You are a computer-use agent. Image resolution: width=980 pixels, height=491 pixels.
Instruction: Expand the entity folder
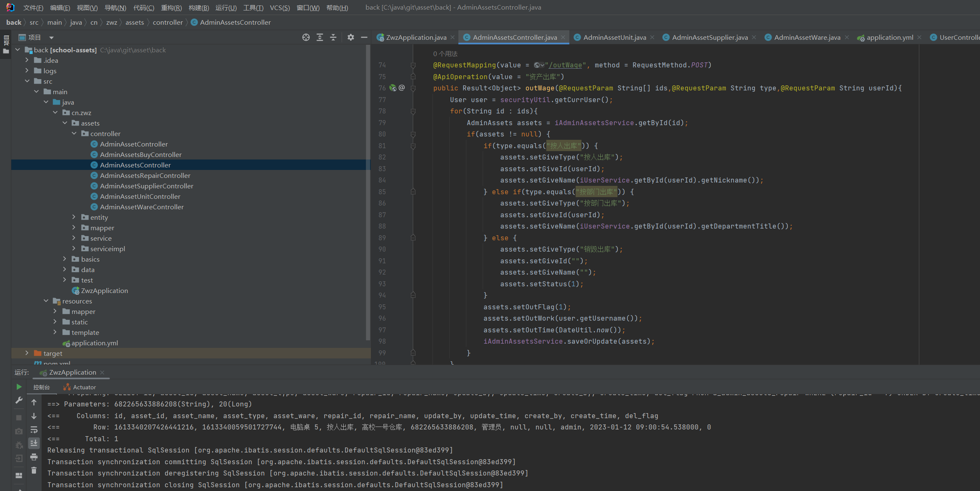tap(74, 217)
